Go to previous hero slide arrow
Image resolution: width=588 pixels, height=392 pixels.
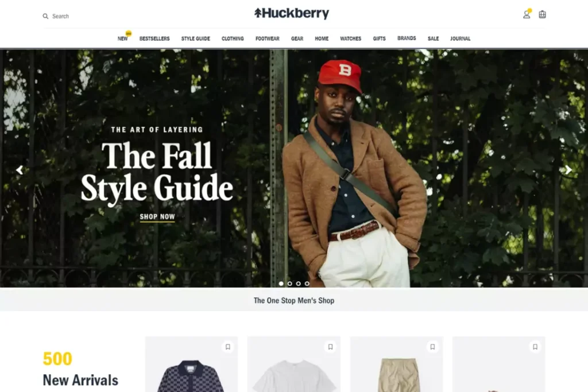pos(20,170)
